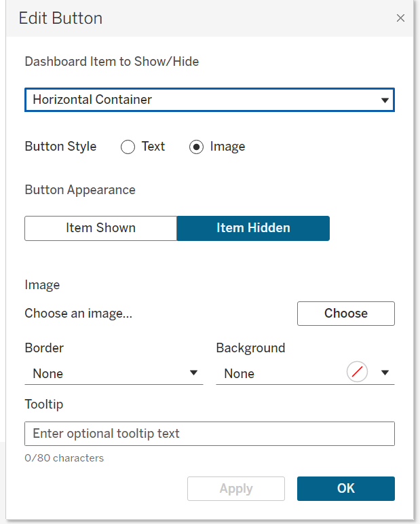Close the Edit Button dialog
Viewport: 420px width, 524px height.
pos(400,18)
